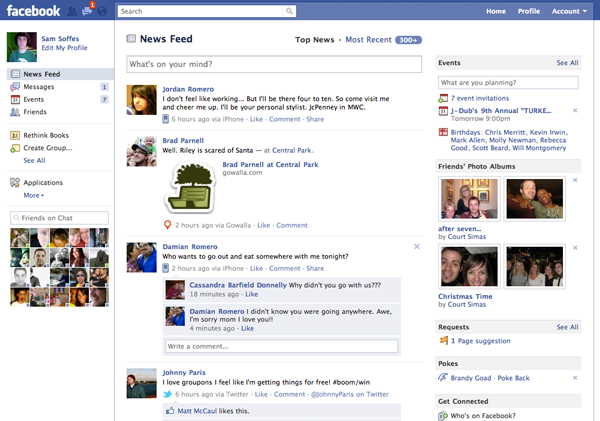Click the Applications icon in left sidebar
The height and width of the screenshot is (421, 600).
[15, 183]
